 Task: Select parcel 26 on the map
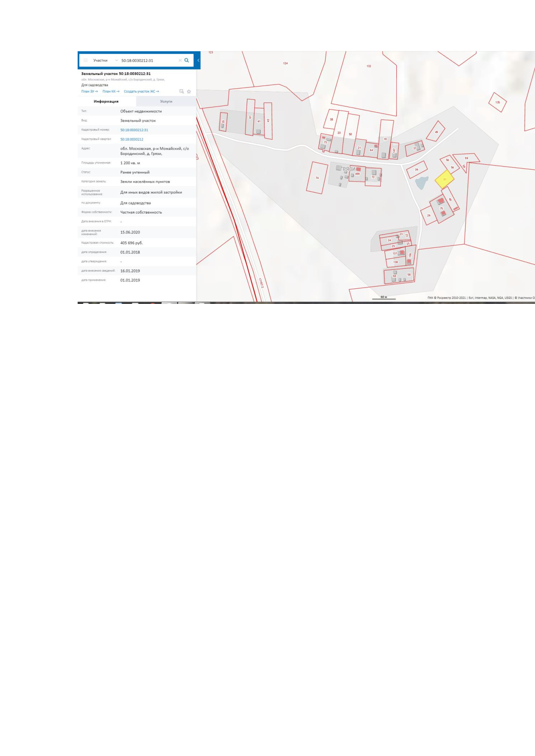pyautogui.click(x=429, y=215)
